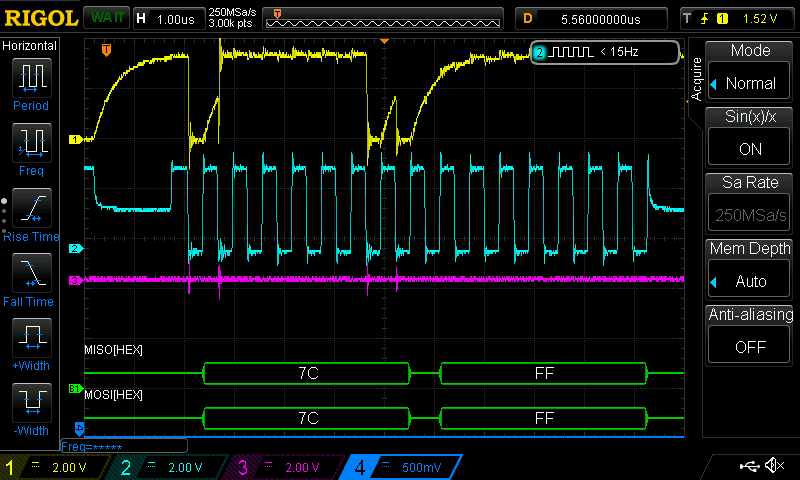Select channel 1 label showing 2.00 V
Viewport: 800px width, 480px height.
56,467
